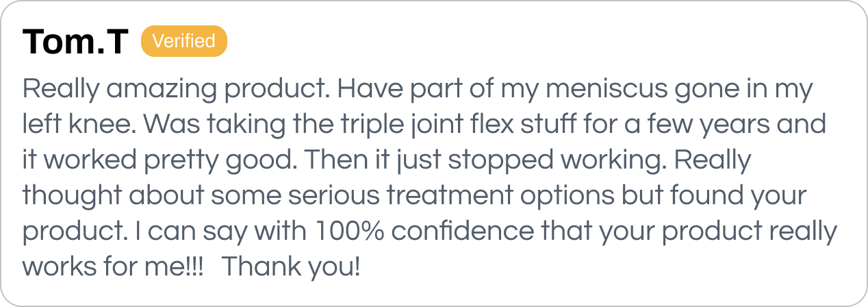
Task: Click the orange Verified badge
Action: (x=183, y=42)
